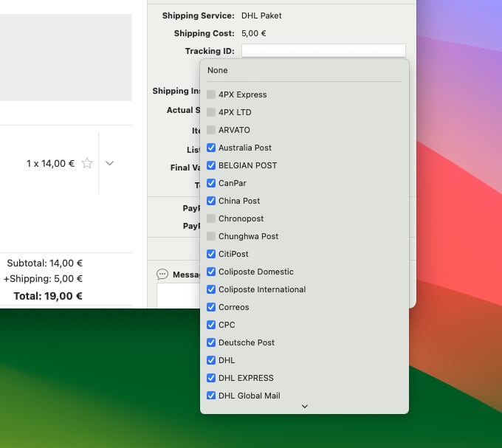The height and width of the screenshot is (448, 502).
Task: Uncheck the CitiPost checkbox
Action: click(x=211, y=254)
